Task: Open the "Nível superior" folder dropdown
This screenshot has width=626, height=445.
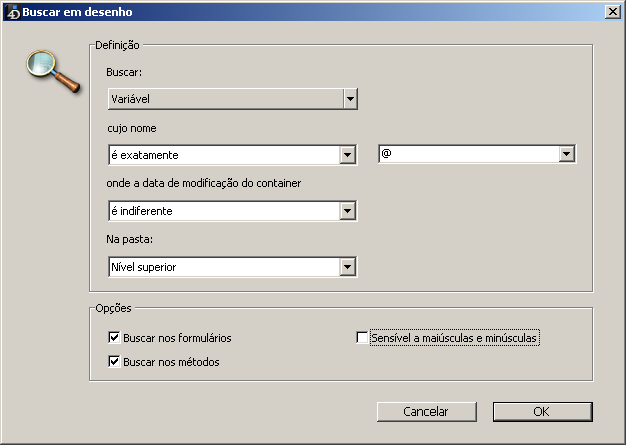Action: pos(224,267)
